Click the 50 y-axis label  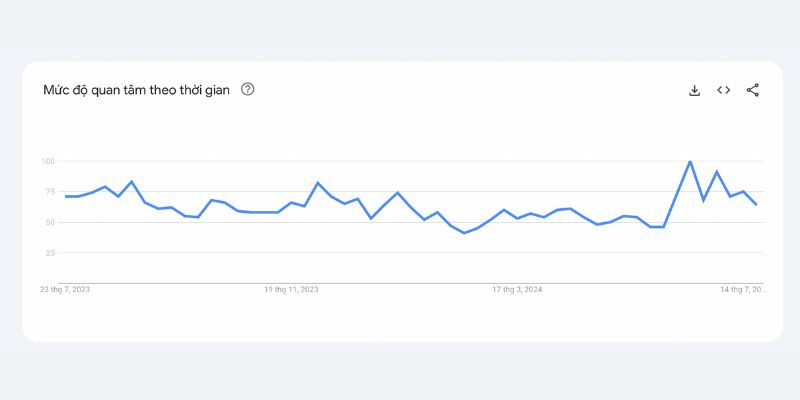(49, 222)
